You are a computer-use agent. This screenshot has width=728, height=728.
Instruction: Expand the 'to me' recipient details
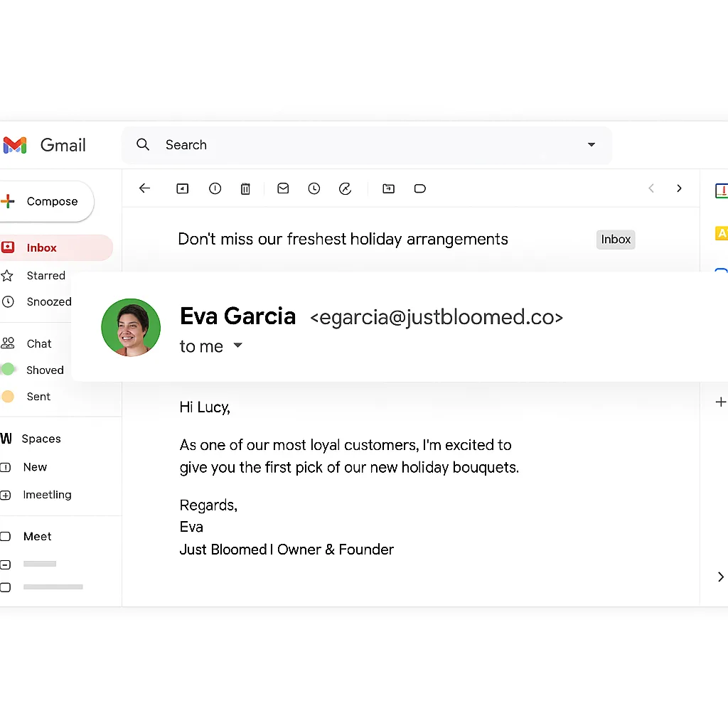point(237,346)
